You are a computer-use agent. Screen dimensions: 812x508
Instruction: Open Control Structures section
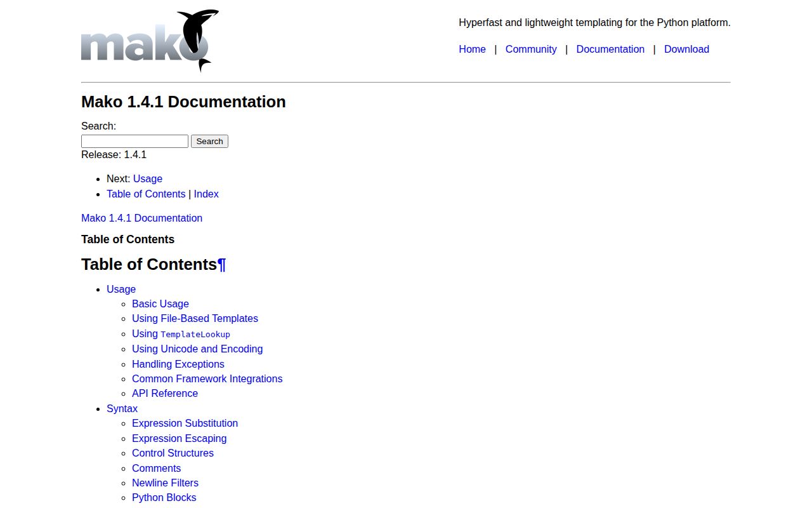tap(173, 453)
